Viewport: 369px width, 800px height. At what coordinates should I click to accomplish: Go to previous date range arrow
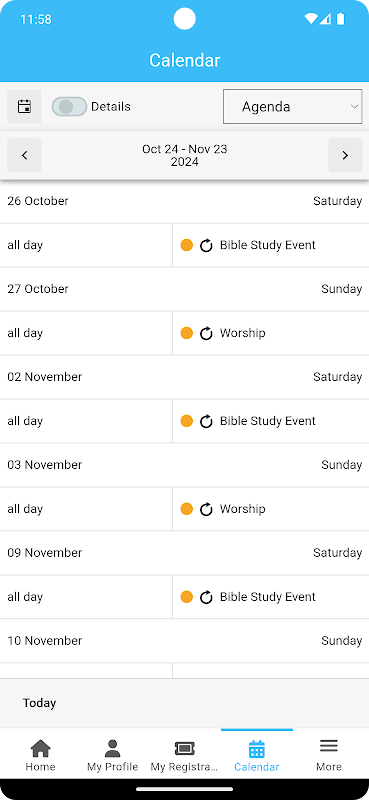tap(24, 155)
